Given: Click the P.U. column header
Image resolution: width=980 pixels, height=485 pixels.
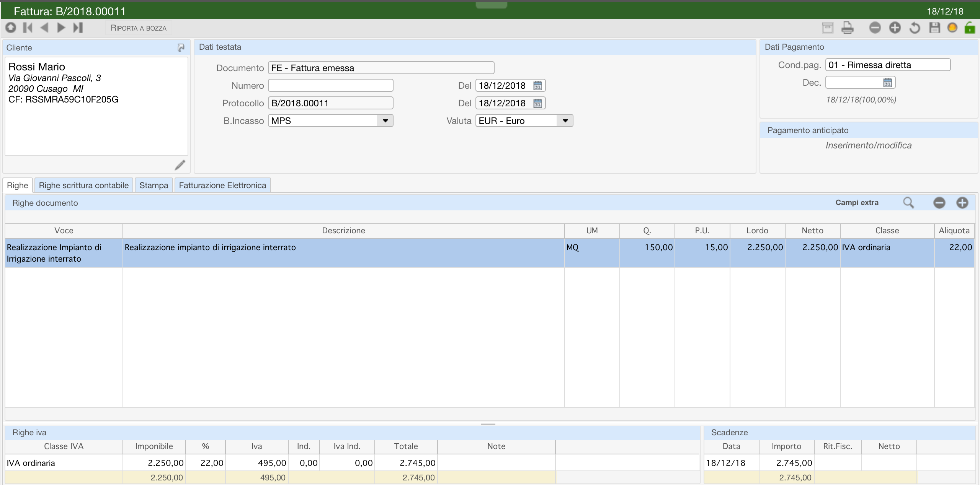Looking at the screenshot, I should (702, 231).
